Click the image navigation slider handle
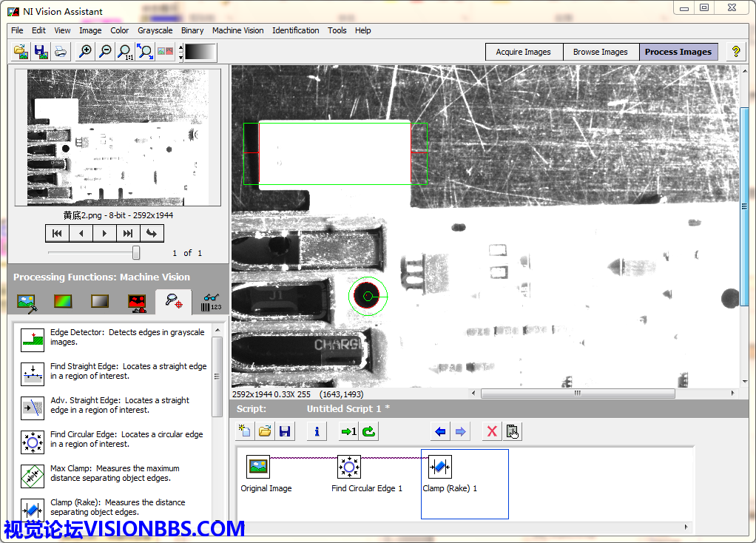The height and width of the screenshot is (543, 756). pyautogui.click(x=136, y=253)
